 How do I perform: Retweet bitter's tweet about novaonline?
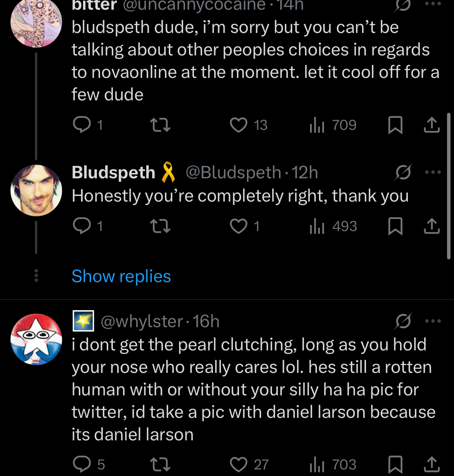(160, 125)
